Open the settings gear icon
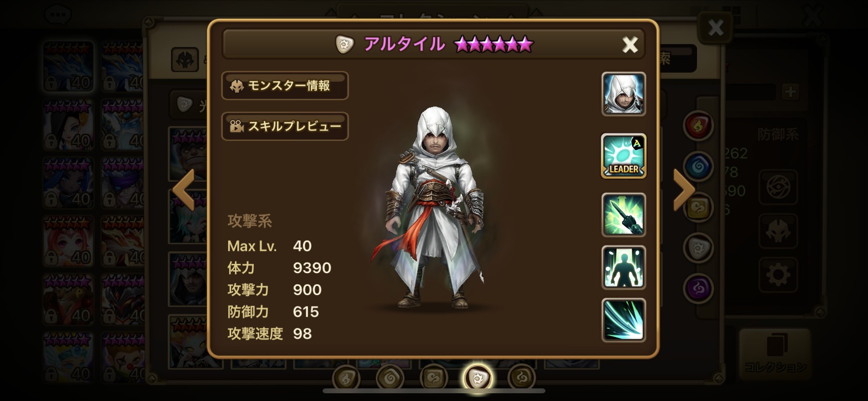868x401 pixels. click(x=778, y=275)
